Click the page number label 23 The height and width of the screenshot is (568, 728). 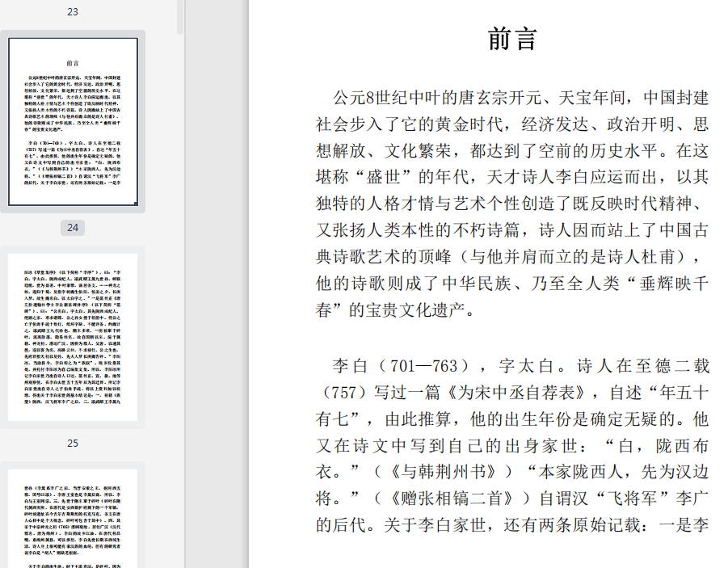coord(73,12)
